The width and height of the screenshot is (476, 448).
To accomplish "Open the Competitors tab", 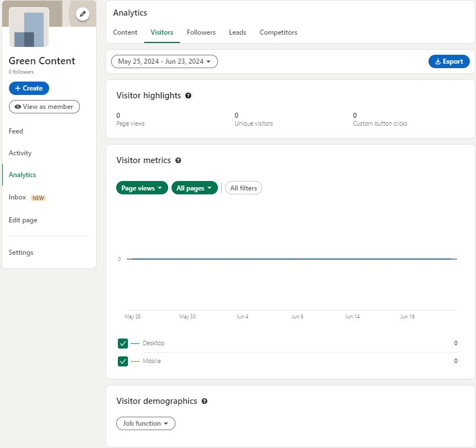I will 278,32.
